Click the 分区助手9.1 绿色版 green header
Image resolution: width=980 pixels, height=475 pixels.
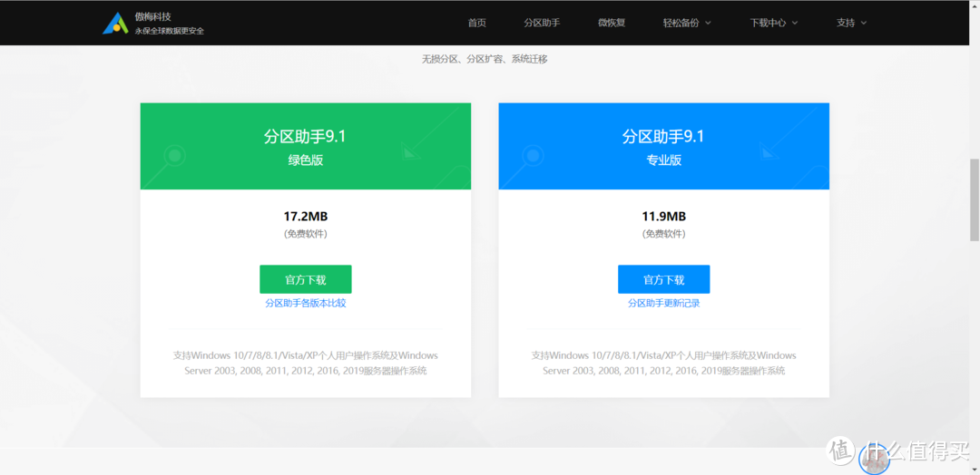[x=306, y=146]
